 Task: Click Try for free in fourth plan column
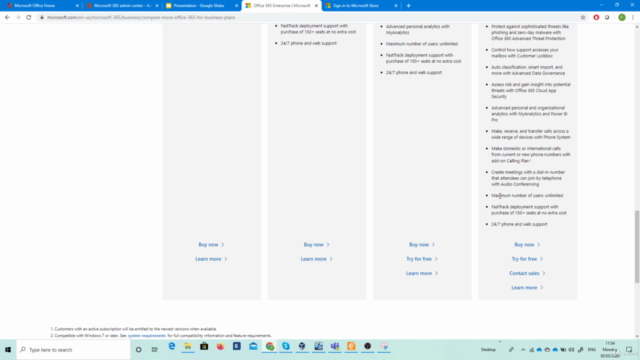click(527, 259)
